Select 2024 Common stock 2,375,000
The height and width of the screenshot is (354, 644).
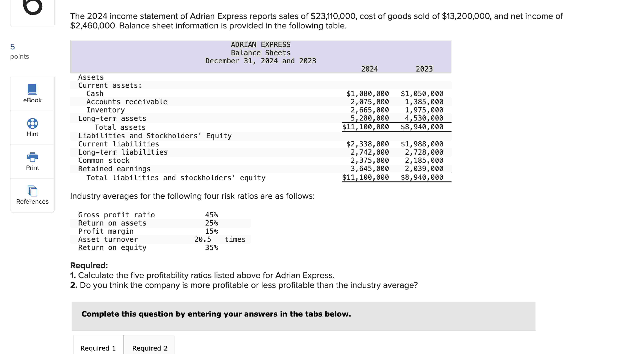point(369,160)
